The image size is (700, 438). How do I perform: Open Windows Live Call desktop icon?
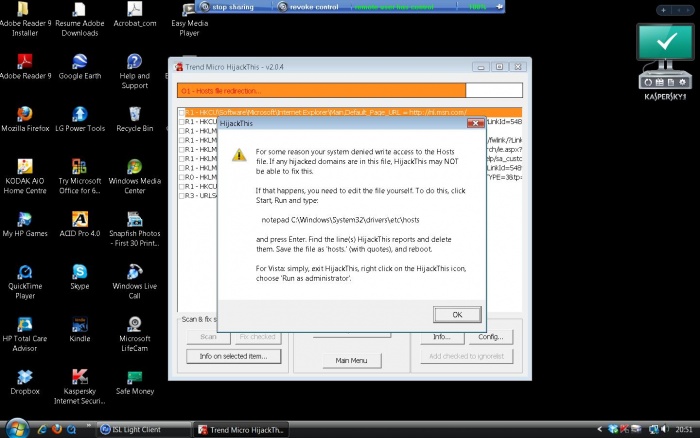[134, 282]
